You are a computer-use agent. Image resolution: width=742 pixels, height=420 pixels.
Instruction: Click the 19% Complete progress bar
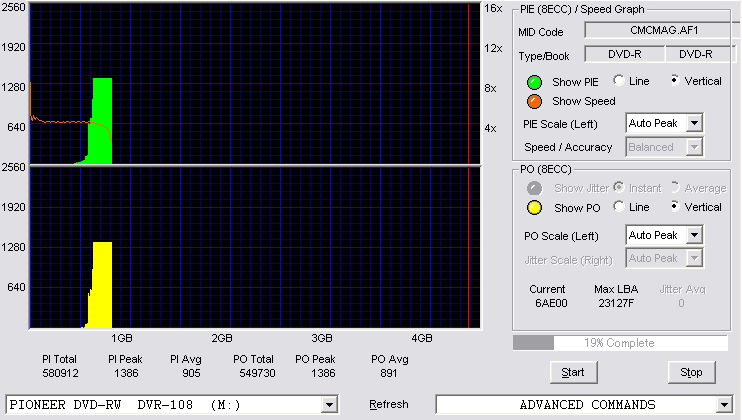[620, 343]
